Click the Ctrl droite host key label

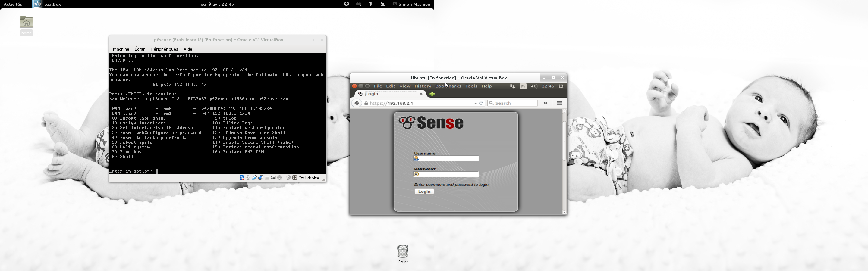(309, 178)
